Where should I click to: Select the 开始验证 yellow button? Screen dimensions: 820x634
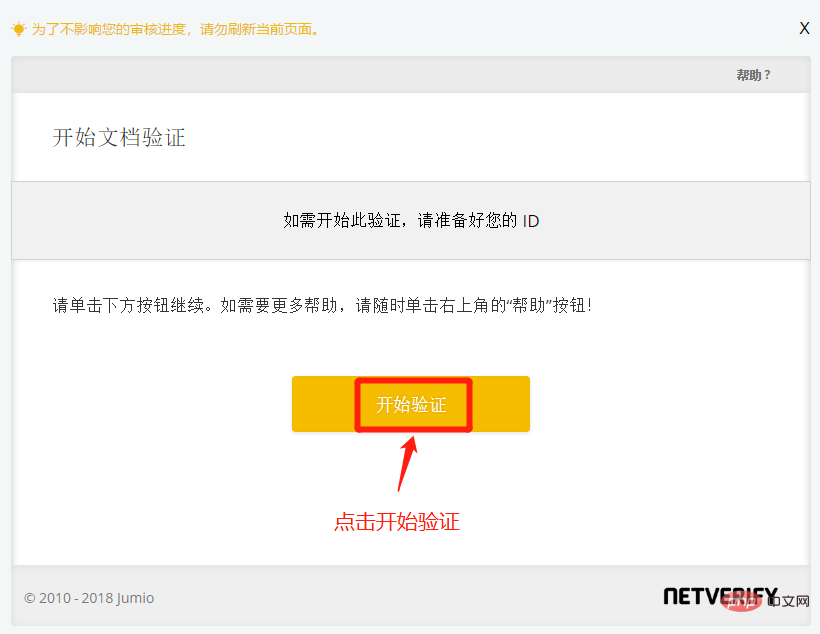coord(410,404)
